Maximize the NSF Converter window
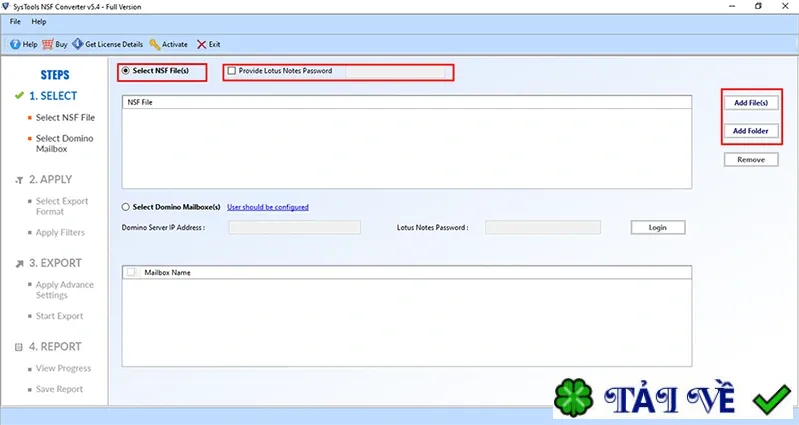The height and width of the screenshot is (425, 799). (758, 6)
